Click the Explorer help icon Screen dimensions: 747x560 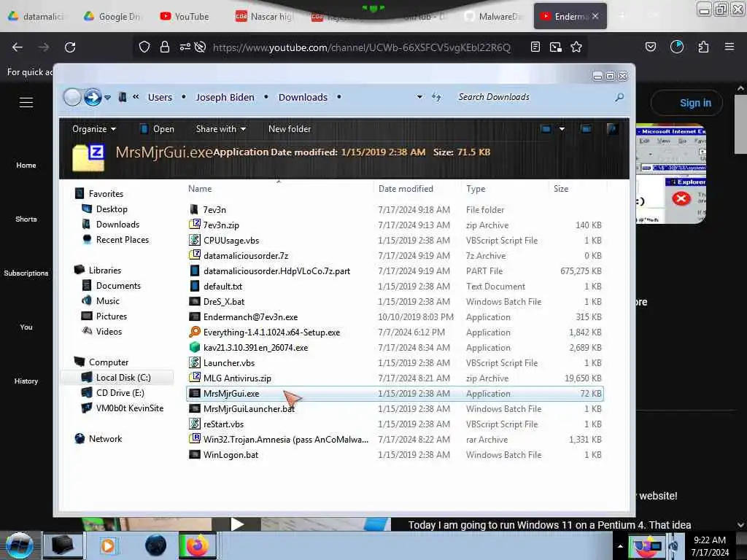tap(612, 129)
